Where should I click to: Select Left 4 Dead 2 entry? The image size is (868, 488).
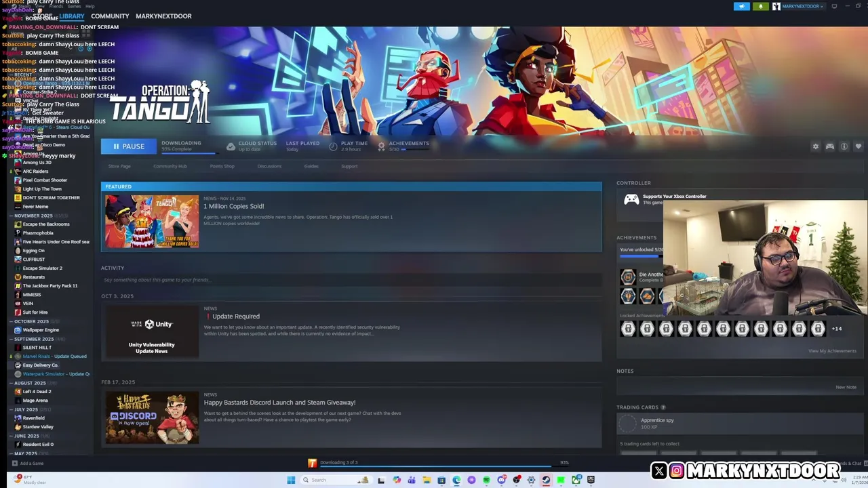pos(37,392)
